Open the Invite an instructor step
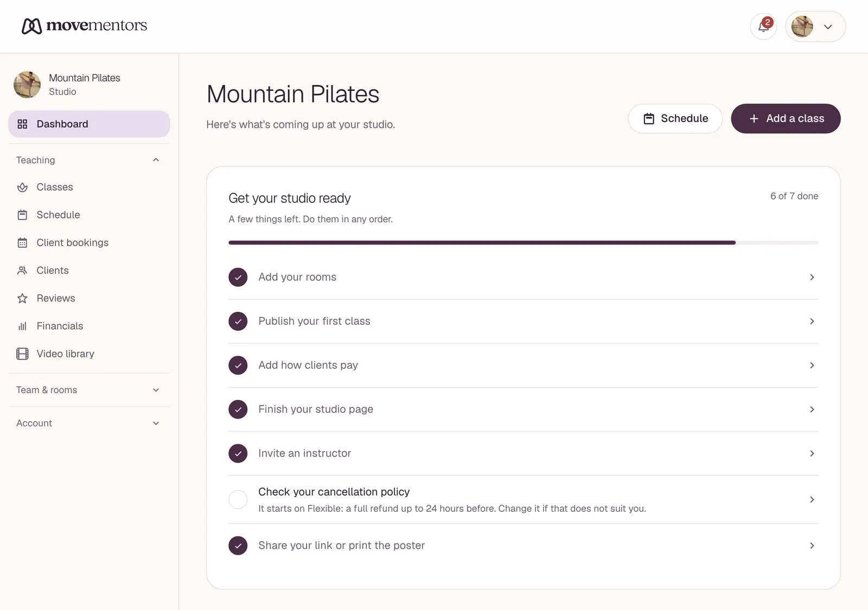Screen dimensions: 868x610 tap(524, 453)
